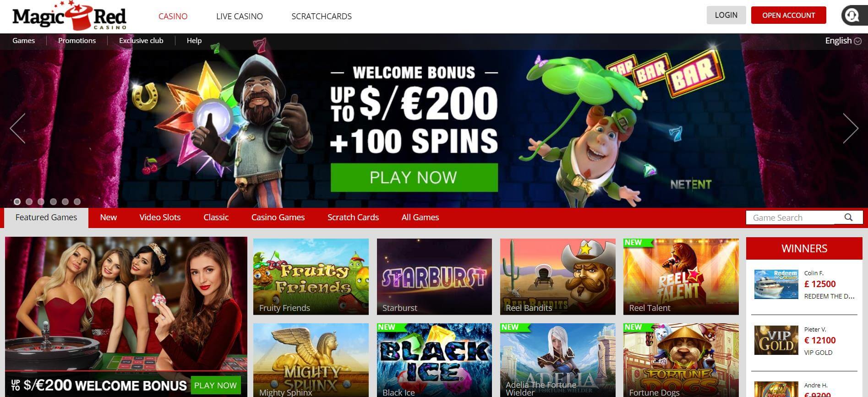Open the Live Casino section
868x397 pixels.
240,16
